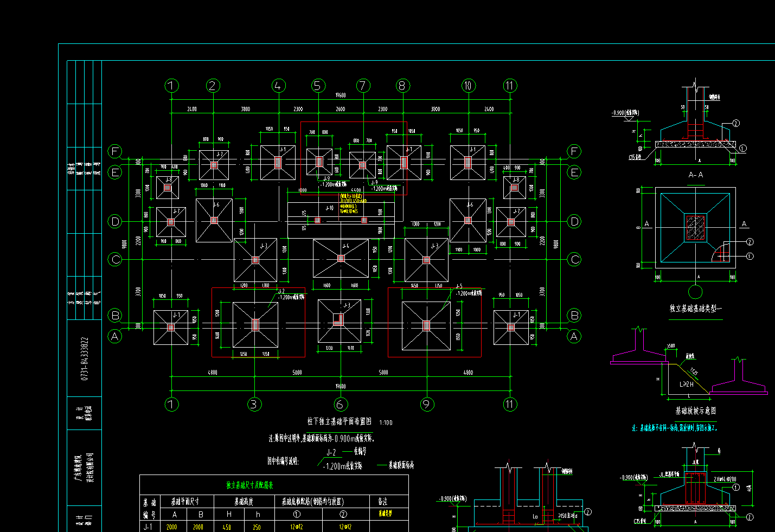Click the 基础顶面标高 legend label

point(401,465)
